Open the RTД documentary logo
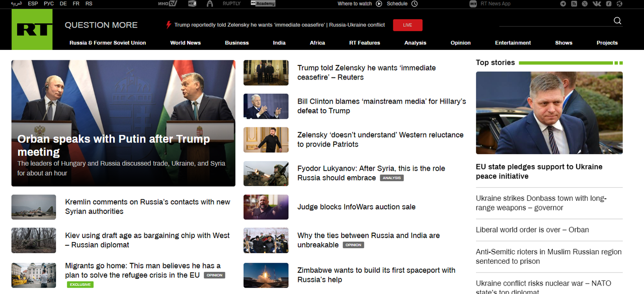The width and height of the screenshot is (644, 294). pyautogui.click(x=192, y=4)
